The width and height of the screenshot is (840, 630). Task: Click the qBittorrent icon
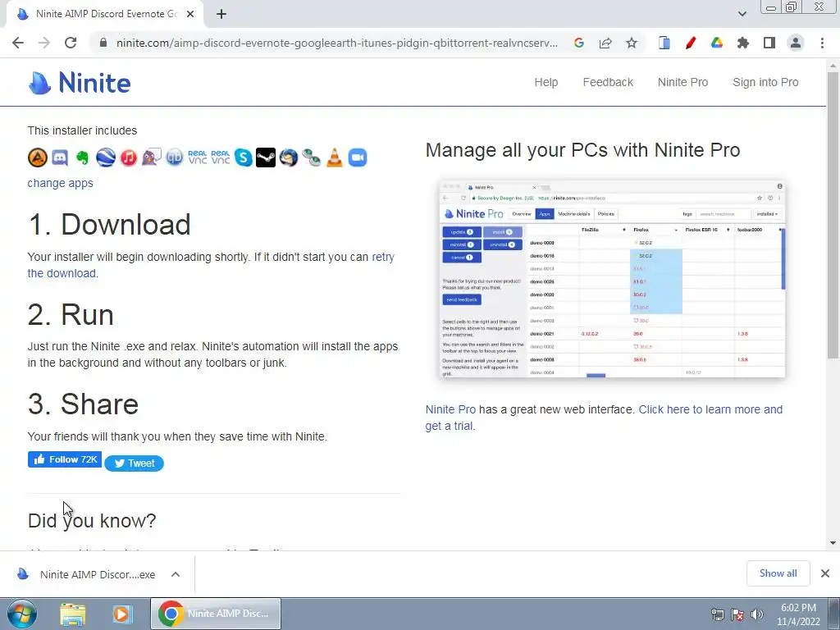click(174, 157)
